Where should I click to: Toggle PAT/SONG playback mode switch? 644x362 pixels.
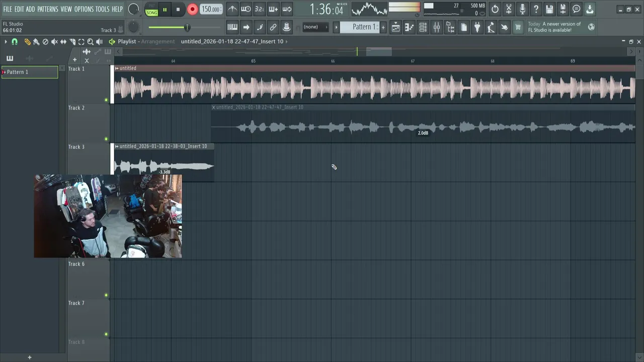tap(151, 10)
